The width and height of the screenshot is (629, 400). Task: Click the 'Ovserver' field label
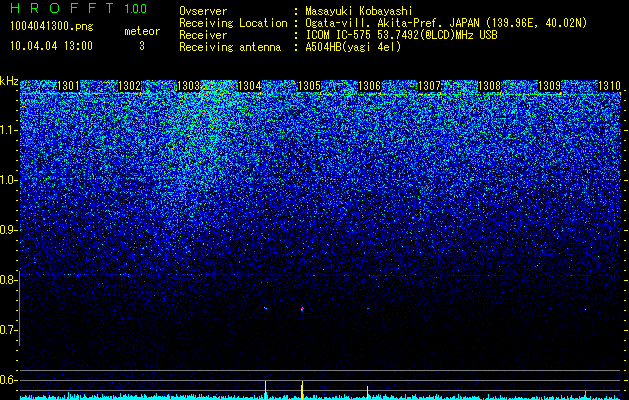[x=203, y=11]
